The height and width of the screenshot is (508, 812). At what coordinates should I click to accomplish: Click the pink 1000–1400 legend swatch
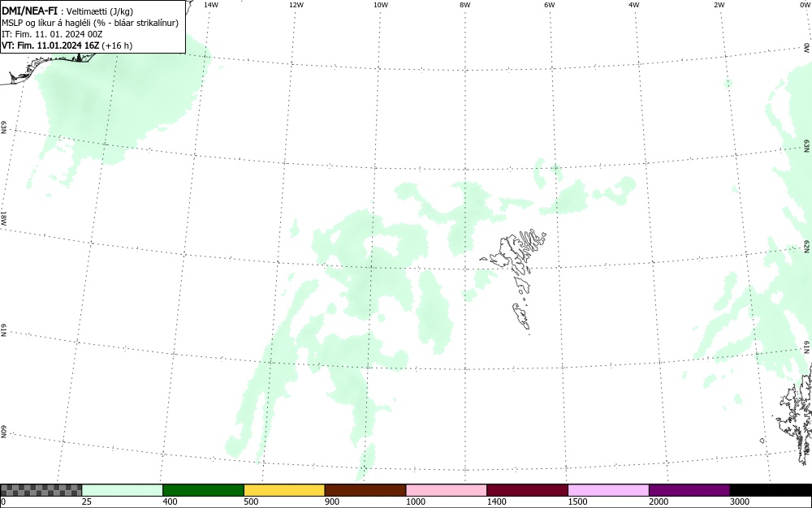(x=447, y=490)
